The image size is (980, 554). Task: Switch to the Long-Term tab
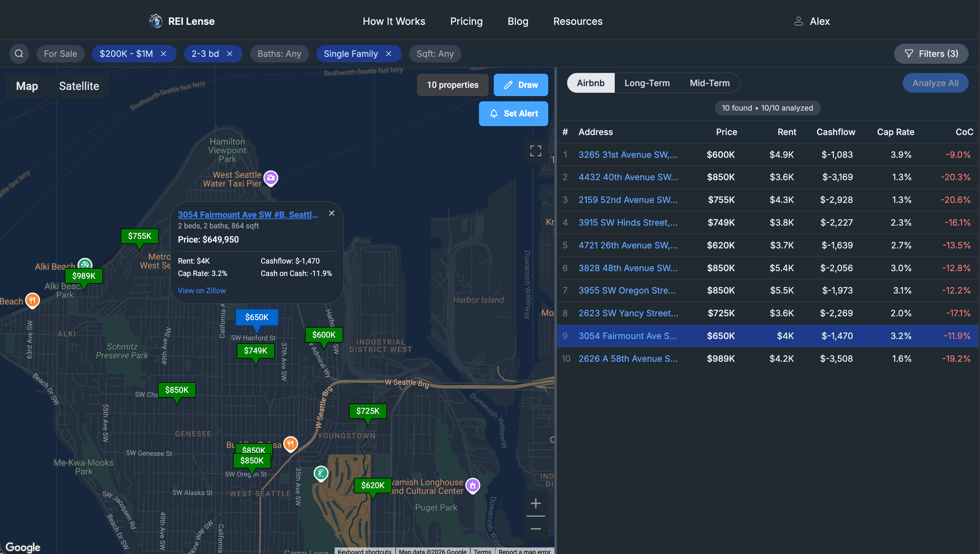[647, 83]
